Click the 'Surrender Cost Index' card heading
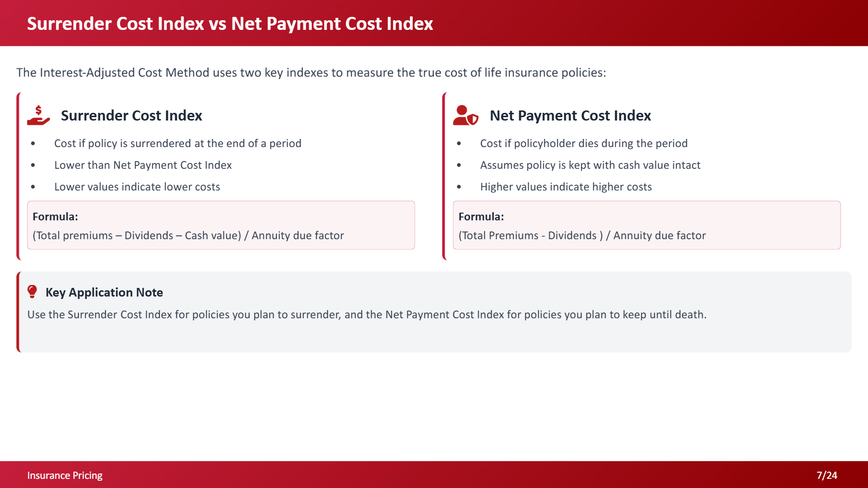Image resolution: width=868 pixels, height=488 pixels. 132,116
